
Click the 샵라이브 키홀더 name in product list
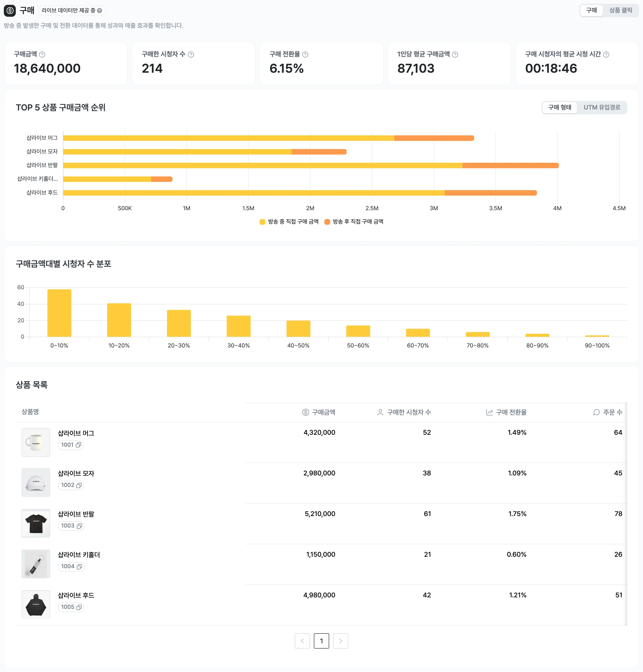pyautogui.click(x=79, y=555)
